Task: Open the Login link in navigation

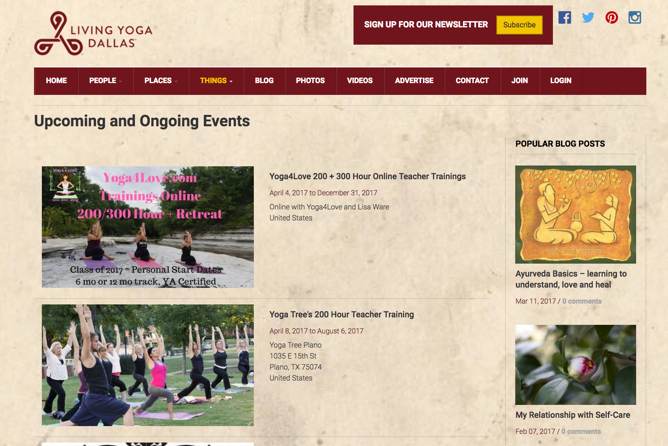Action: click(x=561, y=81)
